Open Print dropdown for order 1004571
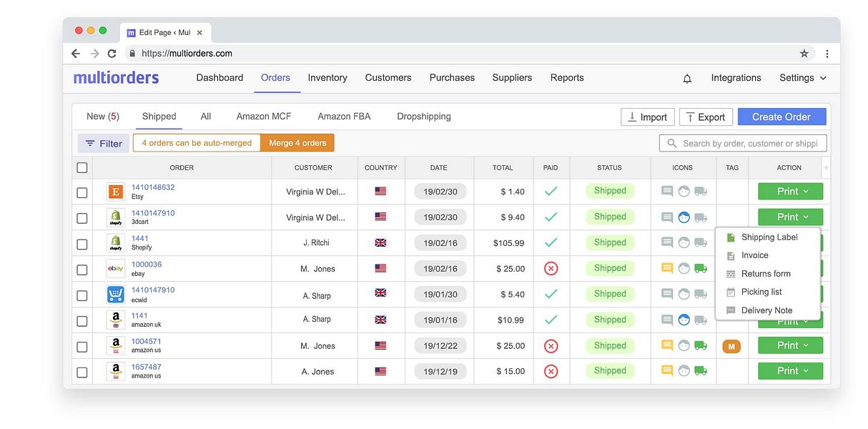 coord(790,345)
